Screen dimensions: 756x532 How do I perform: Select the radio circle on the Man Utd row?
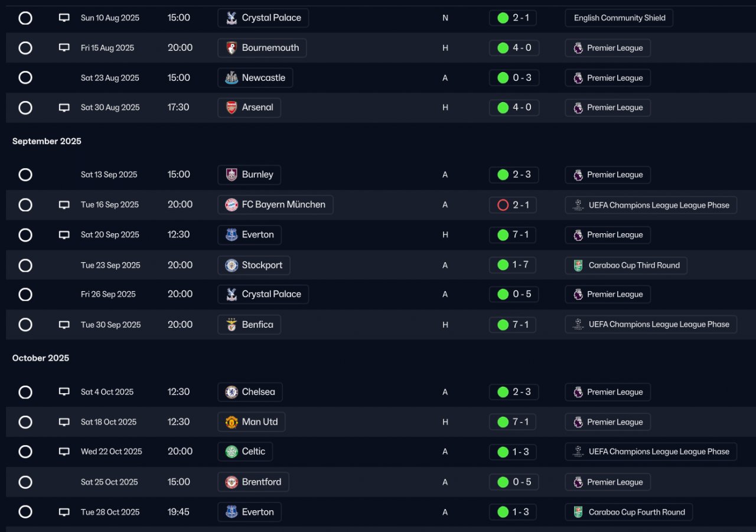click(x=25, y=422)
